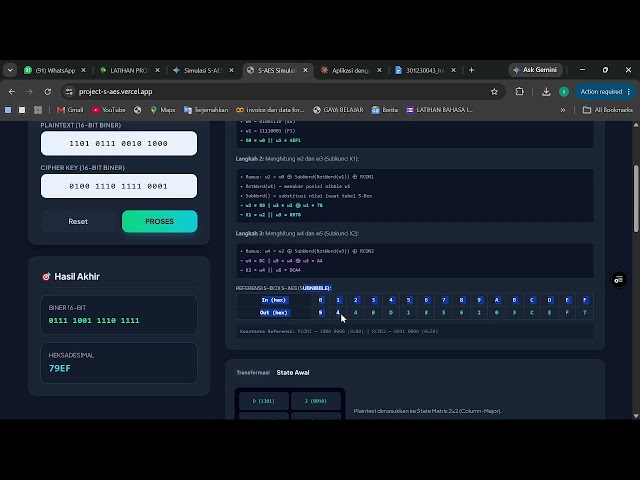640x480 pixels.
Task: Click the PROSES button
Action: click(160, 221)
